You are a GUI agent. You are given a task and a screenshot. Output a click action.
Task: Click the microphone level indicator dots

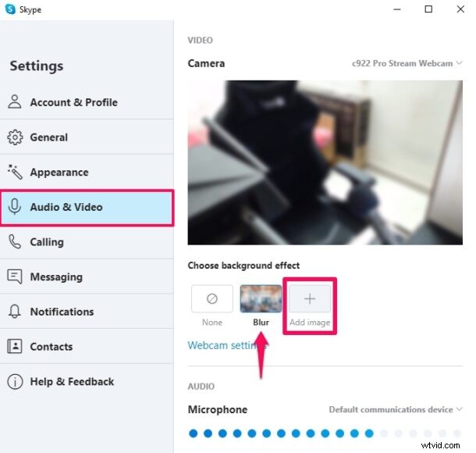pos(325,433)
